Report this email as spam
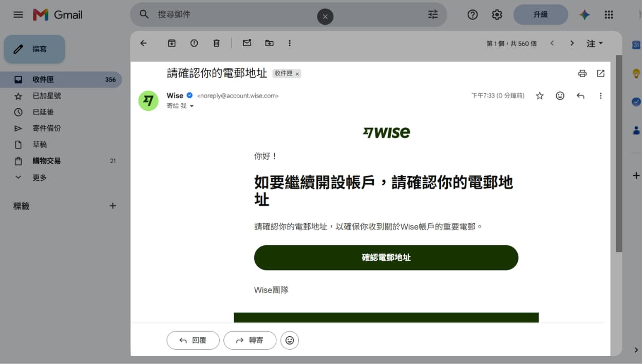642x364 pixels. [194, 43]
